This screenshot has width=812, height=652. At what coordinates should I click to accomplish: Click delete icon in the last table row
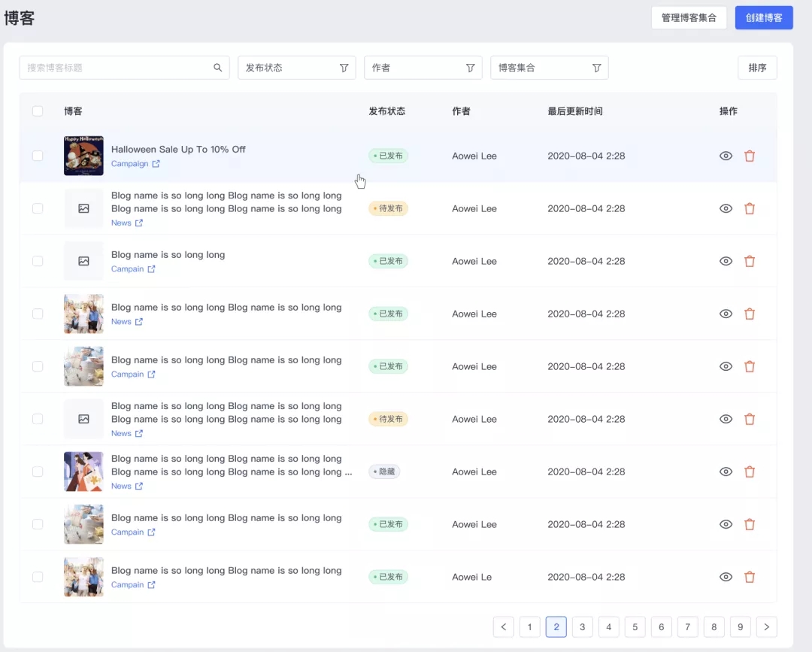pyautogui.click(x=749, y=578)
